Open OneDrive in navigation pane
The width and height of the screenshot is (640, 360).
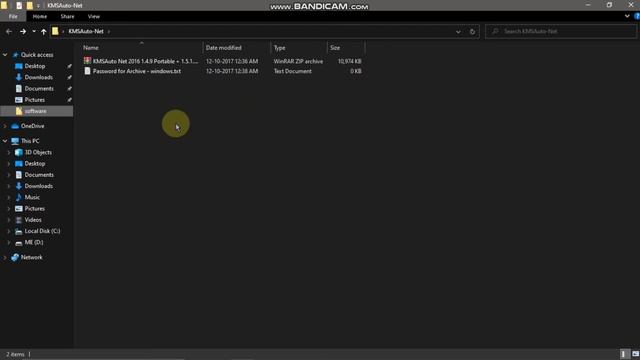(x=32, y=126)
